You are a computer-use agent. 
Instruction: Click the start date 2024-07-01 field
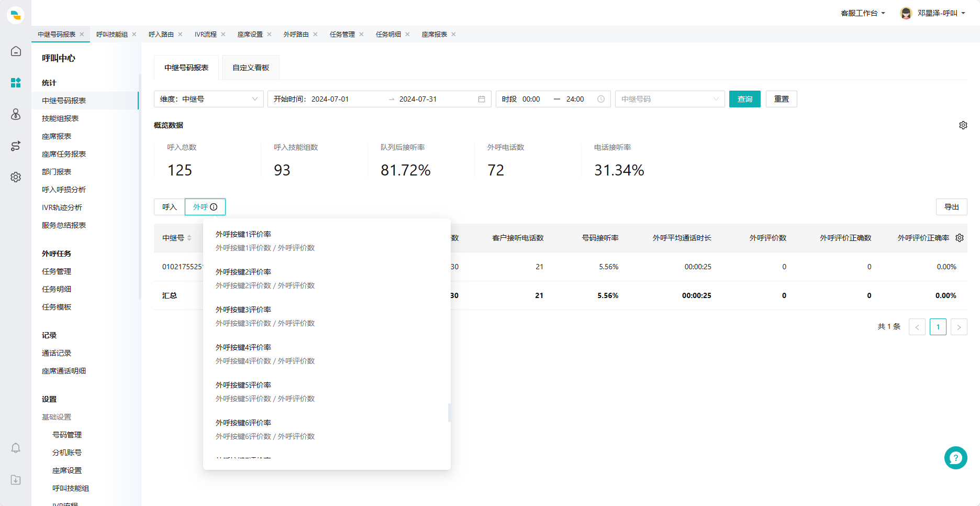tap(330, 99)
